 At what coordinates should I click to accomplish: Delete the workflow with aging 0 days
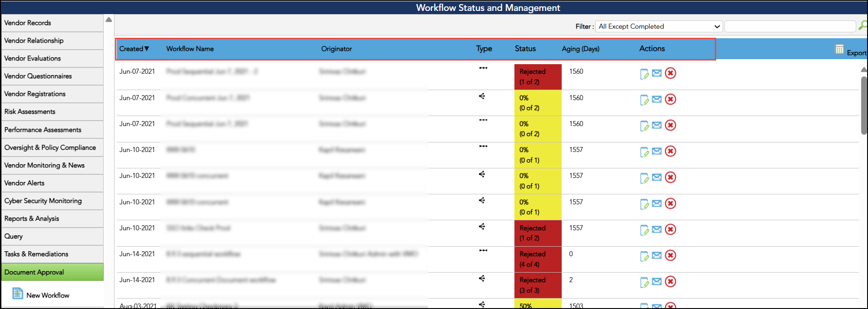coord(670,256)
